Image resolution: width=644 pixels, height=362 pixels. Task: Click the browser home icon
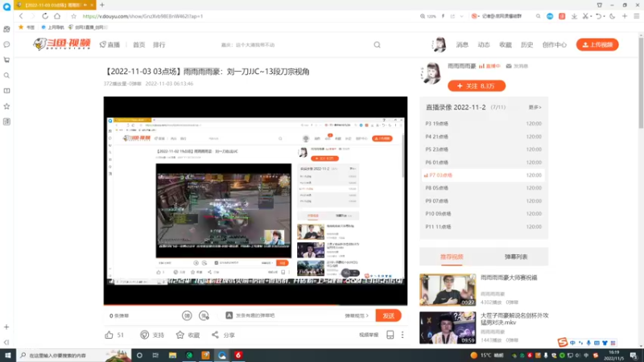pyautogui.click(x=57, y=16)
